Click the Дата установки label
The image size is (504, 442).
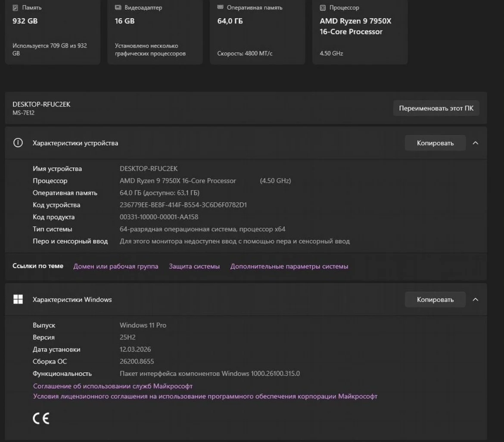[x=56, y=349]
